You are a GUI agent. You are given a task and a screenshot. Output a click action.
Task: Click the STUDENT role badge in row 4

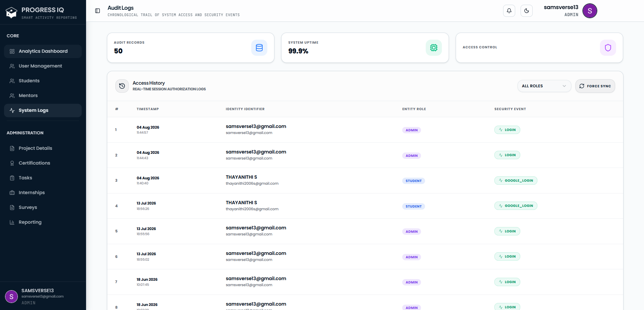[414, 207]
